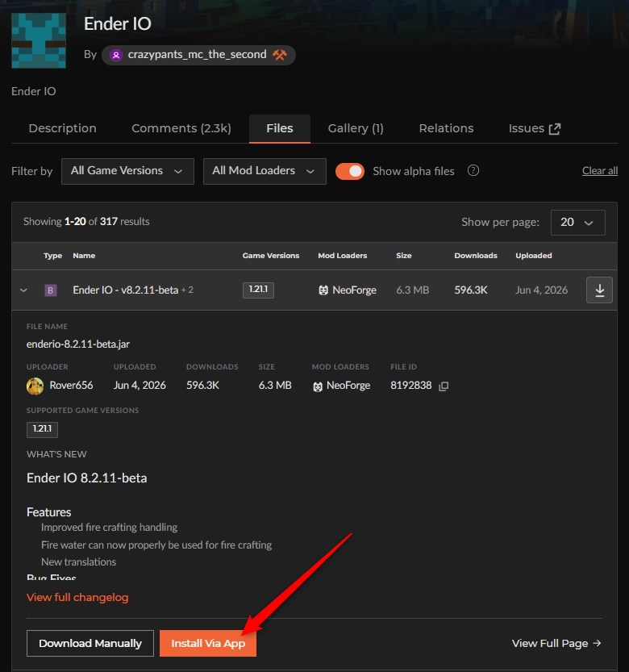Click the NeoForge icon in the file row
This screenshot has height=672, width=629.
point(323,290)
